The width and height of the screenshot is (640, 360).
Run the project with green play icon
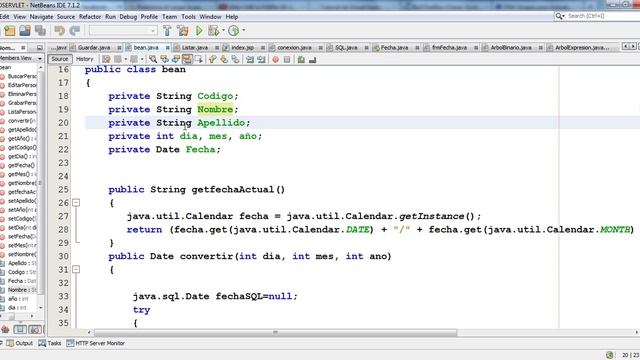click(199, 31)
